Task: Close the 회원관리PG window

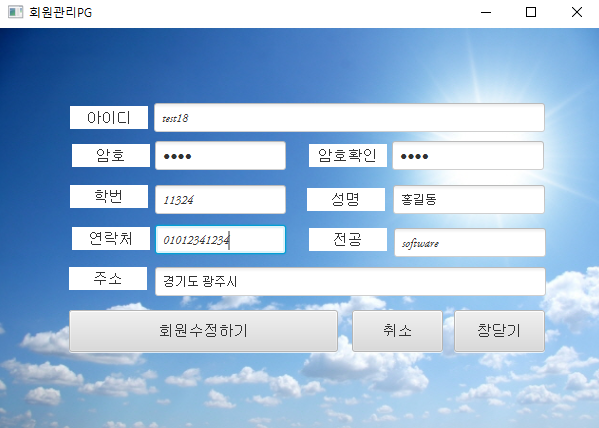Action: click(576, 13)
